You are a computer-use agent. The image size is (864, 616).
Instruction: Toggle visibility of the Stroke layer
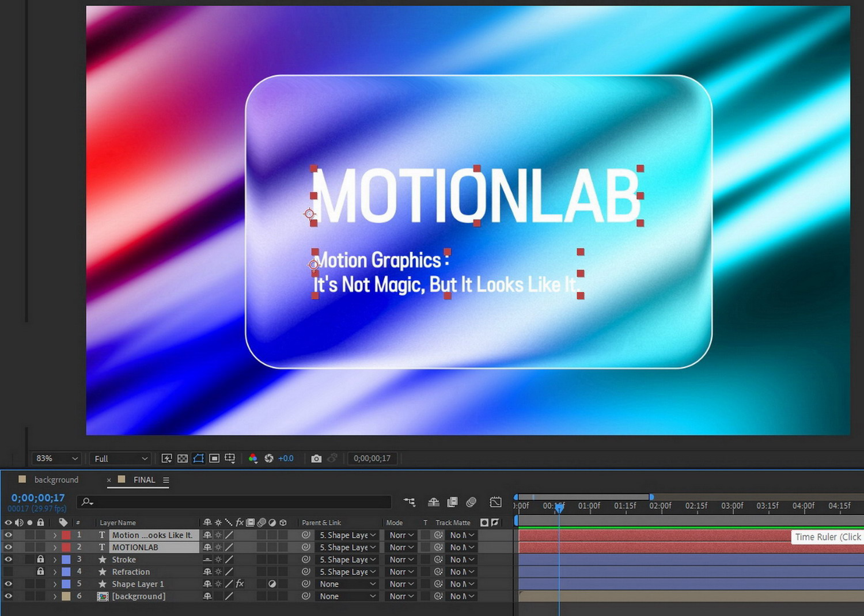click(8, 560)
